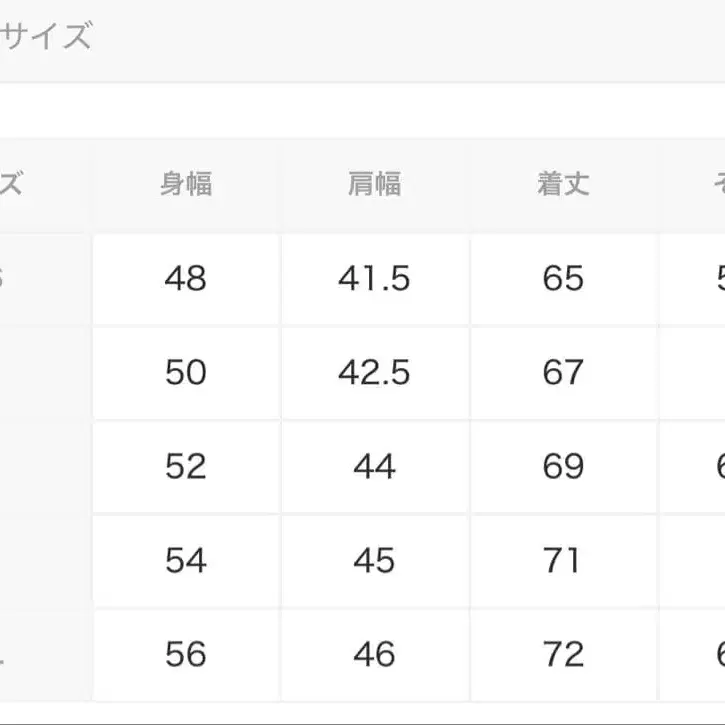
Task: Click the cell showing 46
Action: pyautogui.click(x=374, y=655)
